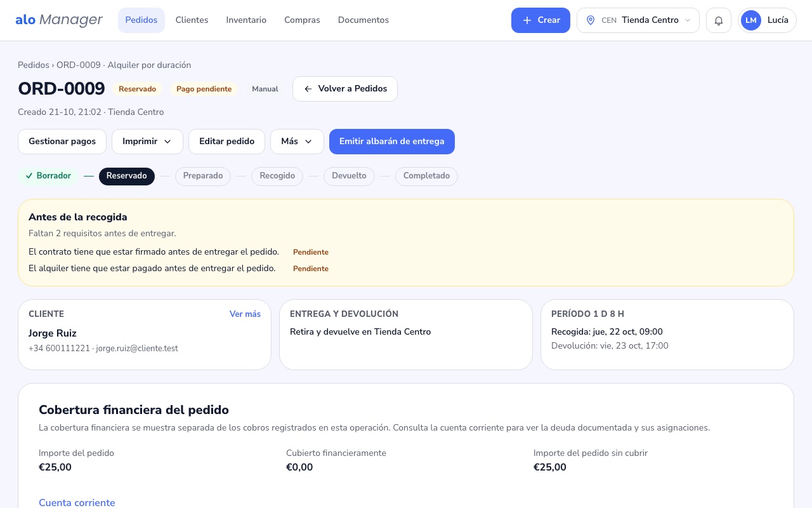Go to the Pedidos tab
This screenshot has width=812, height=508.
(x=141, y=20)
